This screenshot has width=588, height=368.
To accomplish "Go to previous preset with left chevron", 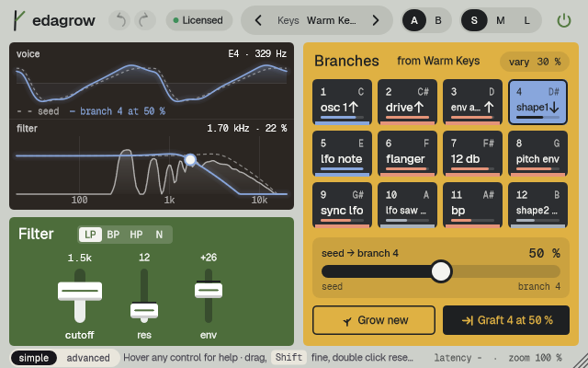I will pyautogui.click(x=258, y=20).
